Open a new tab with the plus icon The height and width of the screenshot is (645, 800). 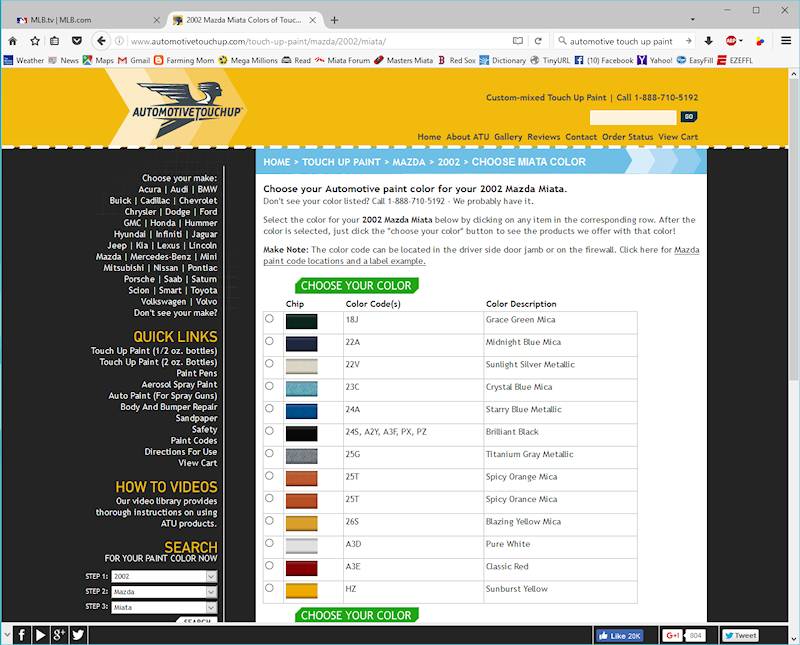(x=334, y=20)
